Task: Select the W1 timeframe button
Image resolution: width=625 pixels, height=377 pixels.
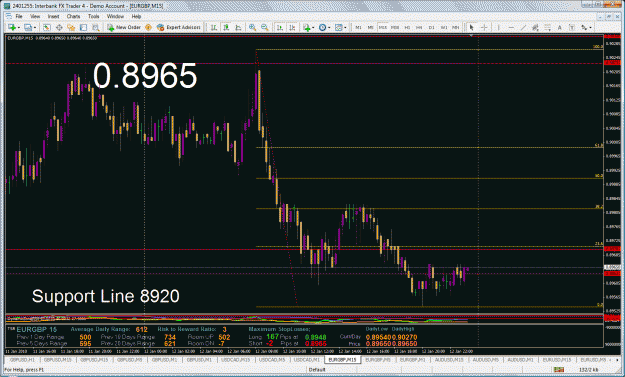Action: pos(444,27)
